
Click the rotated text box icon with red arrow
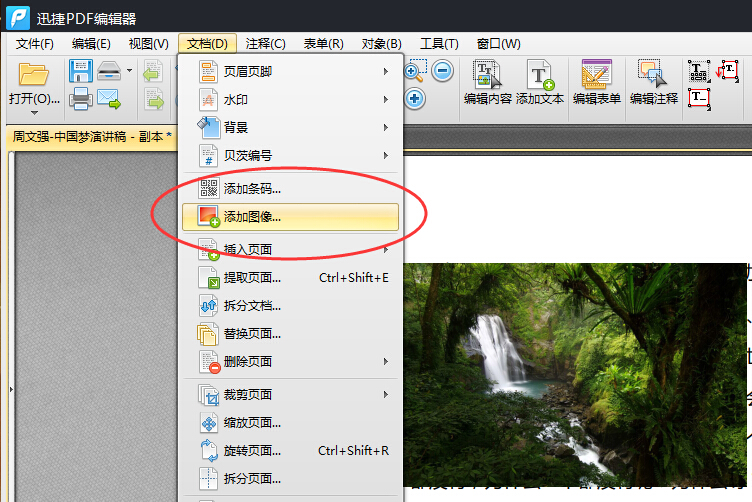(x=728, y=71)
